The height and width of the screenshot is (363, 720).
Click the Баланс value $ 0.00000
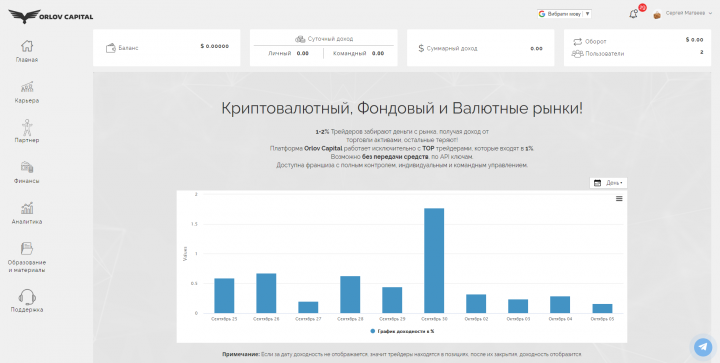(214, 46)
